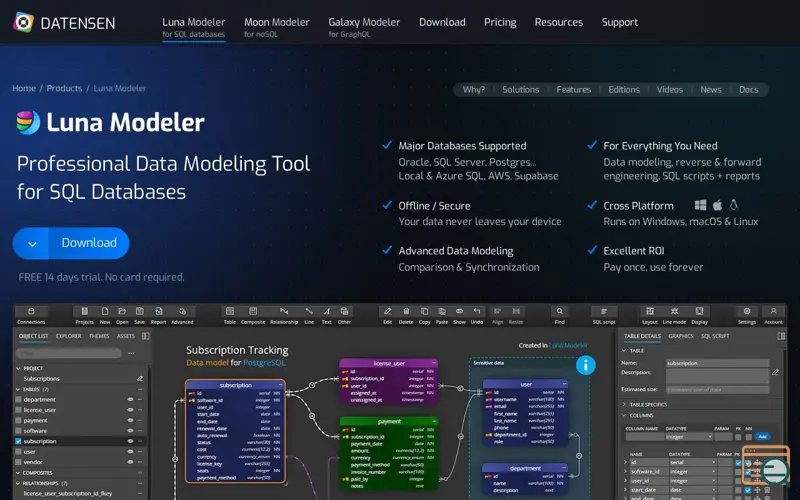
Task: Check the license_user table checkbox
Action: (18, 410)
